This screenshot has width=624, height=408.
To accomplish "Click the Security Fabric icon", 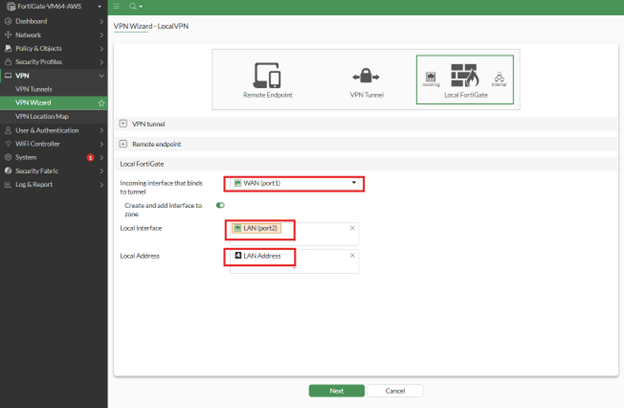I will click(8, 171).
